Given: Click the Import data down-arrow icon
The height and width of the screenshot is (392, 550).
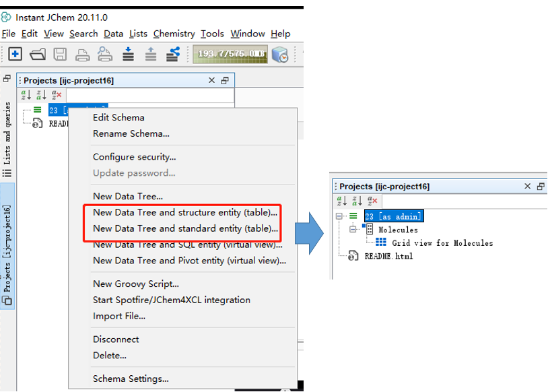Looking at the screenshot, I should pyautogui.click(x=128, y=54).
